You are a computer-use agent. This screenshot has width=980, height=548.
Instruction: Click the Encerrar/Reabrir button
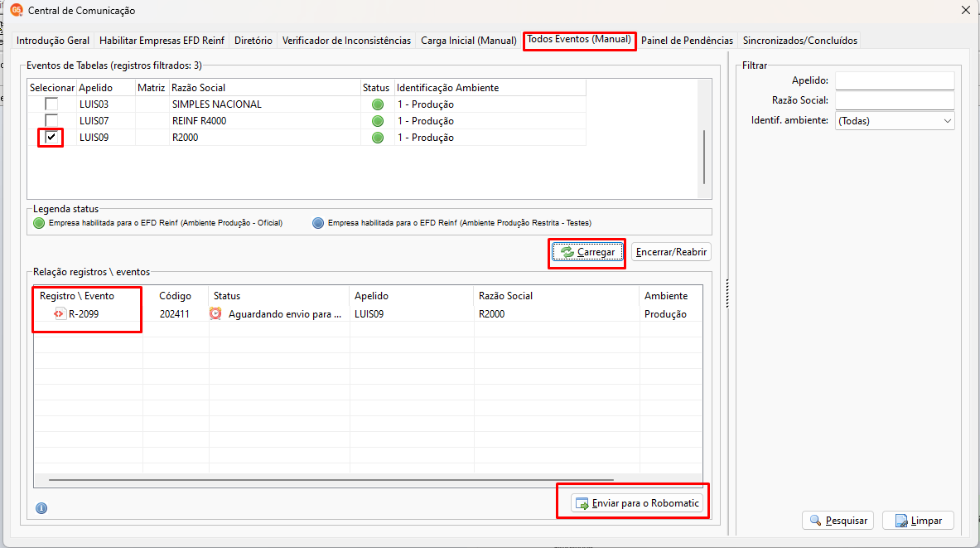tap(671, 252)
